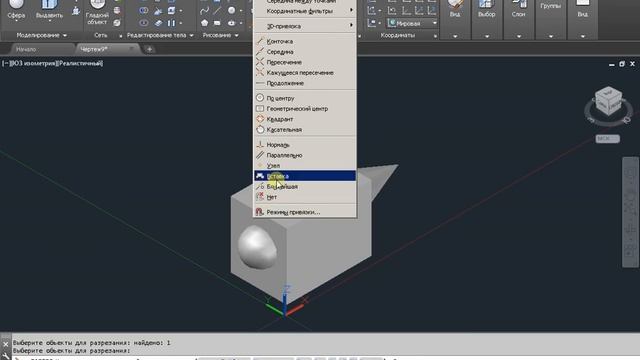The height and width of the screenshot is (360, 640).
Task: Click the sphere object on the box
Action: pyautogui.click(x=257, y=247)
